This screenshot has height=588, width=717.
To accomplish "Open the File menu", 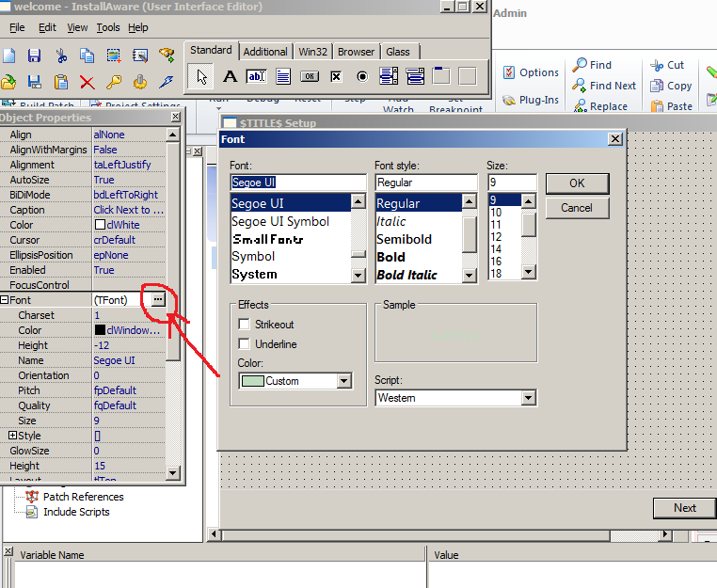I will pos(17,27).
